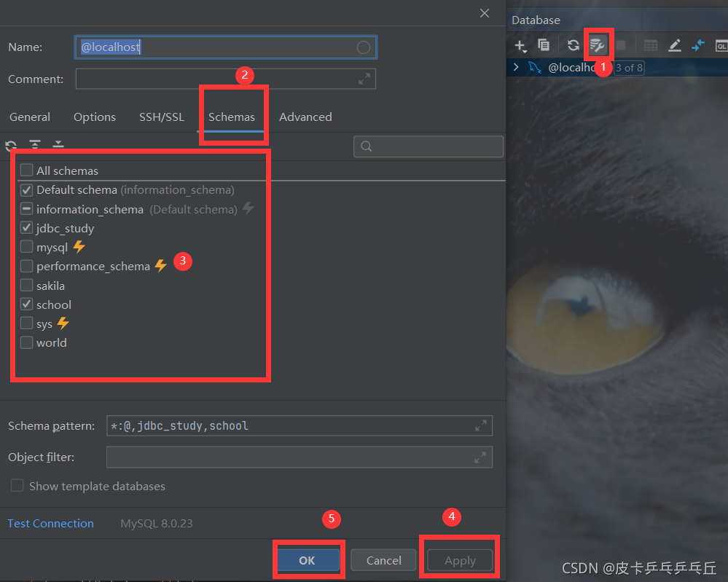This screenshot has height=582, width=728.
Task: Click the MySQL 8.0.23 version text
Action: point(157,524)
